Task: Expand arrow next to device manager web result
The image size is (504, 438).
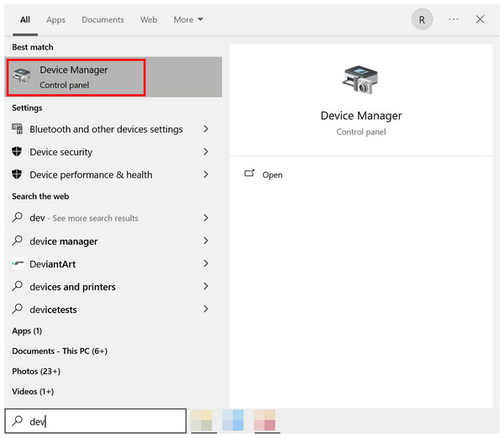Action: coord(206,241)
